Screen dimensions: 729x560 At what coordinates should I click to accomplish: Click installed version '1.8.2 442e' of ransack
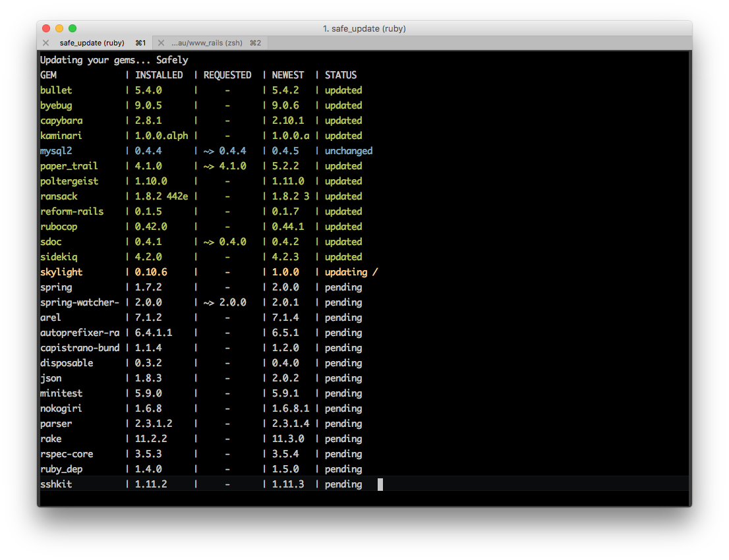(x=161, y=196)
